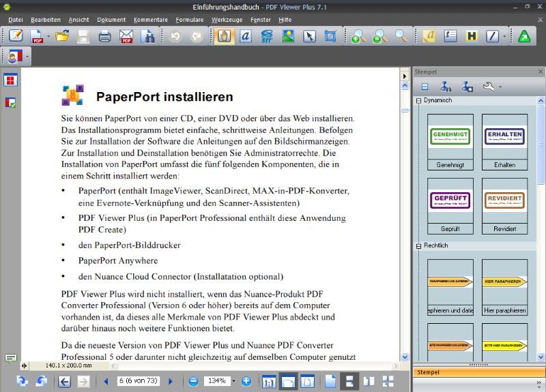546x392 pixels.
Task: Open the page thumbnails panel icon
Action: point(10,80)
